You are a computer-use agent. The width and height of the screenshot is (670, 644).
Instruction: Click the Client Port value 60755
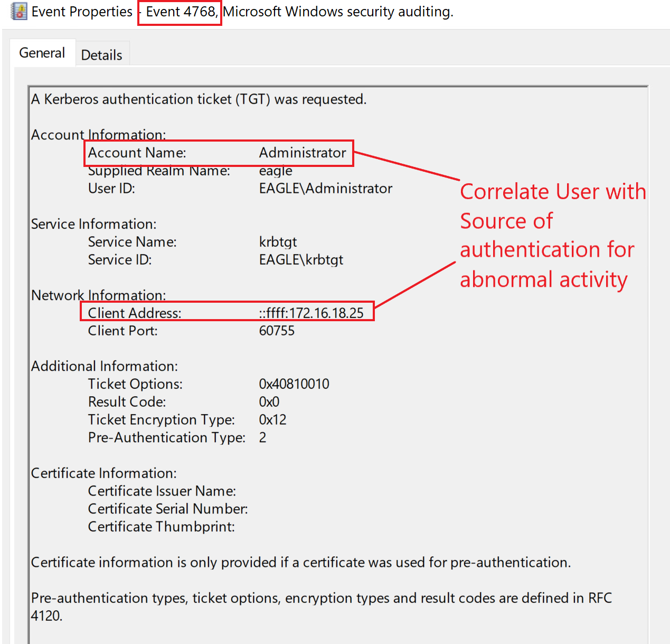(x=277, y=331)
